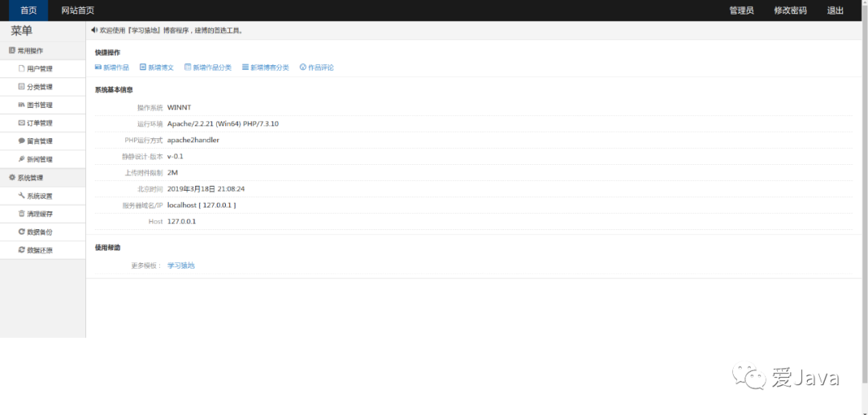
Task: Click the 操作系统 row label
Action: tap(150, 108)
